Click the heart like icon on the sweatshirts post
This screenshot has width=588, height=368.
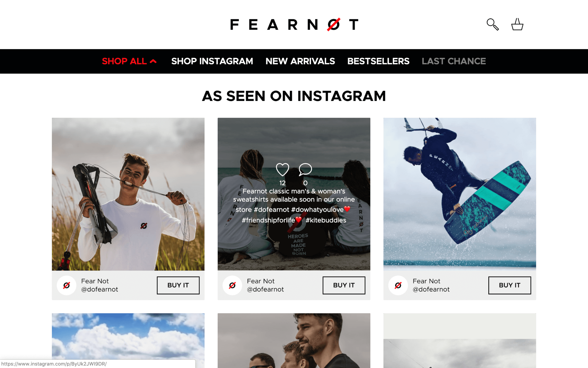[x=283, y=169]
